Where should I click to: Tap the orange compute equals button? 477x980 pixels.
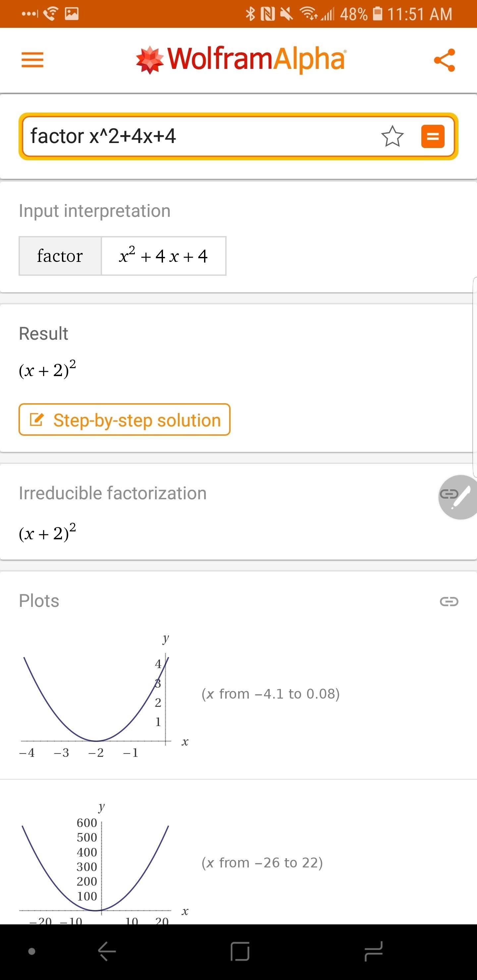[433, 136]
